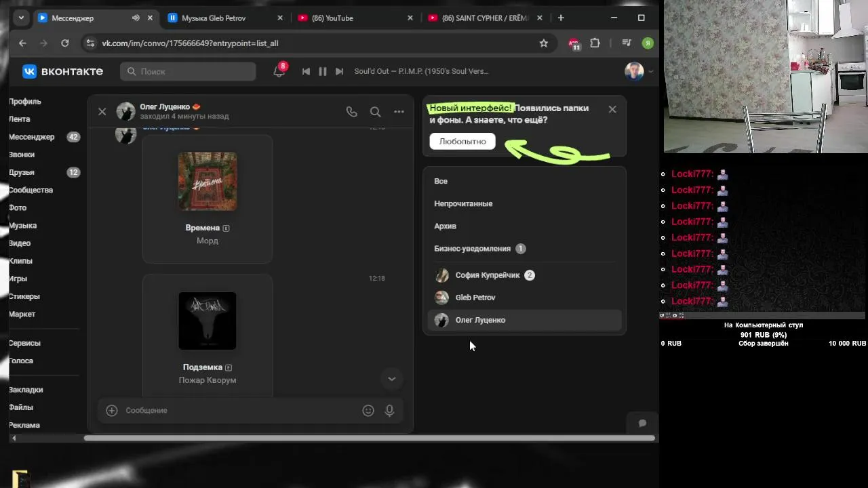This screenshot has width=868, height=488.
Task: Open Звонки in left sidebar
Action: pos(22,155)
